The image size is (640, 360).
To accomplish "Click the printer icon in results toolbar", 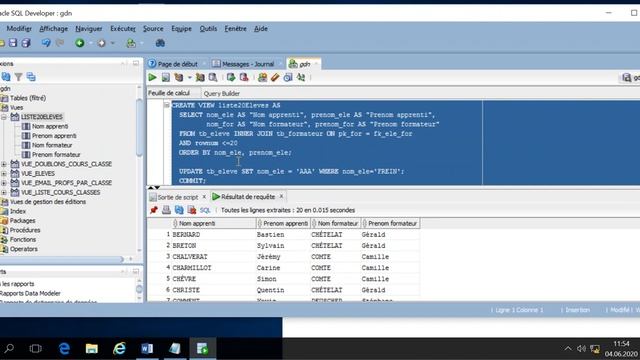I will [166, 210].
